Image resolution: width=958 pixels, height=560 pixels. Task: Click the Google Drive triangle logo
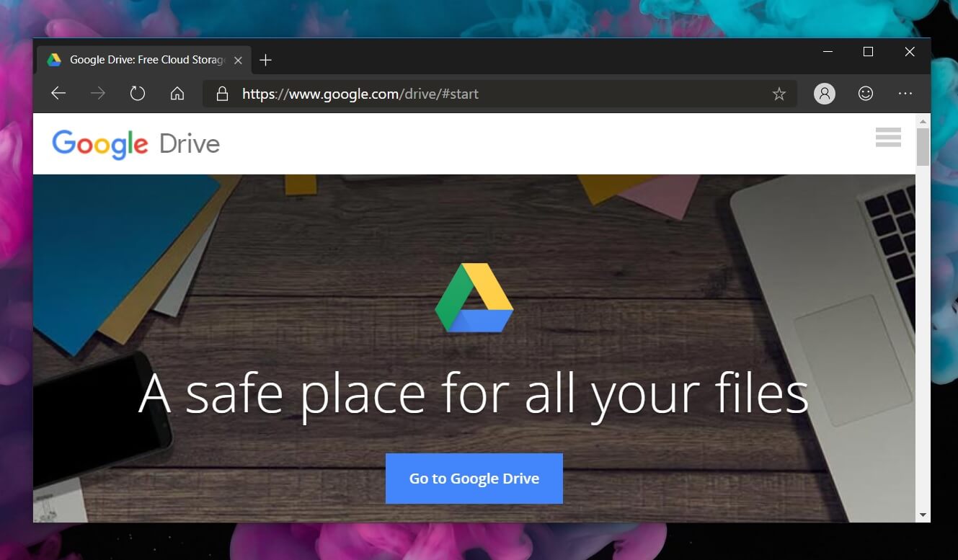tap(474, 298)
